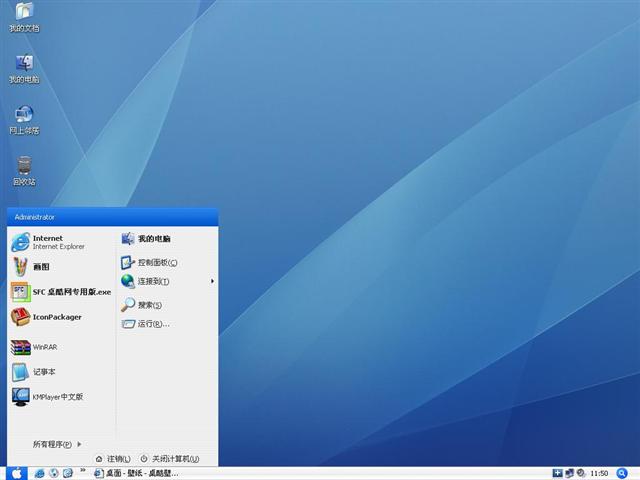Open 网上邻居 desktop icon
Screen dimensions: 640x480
click(24, 118)
